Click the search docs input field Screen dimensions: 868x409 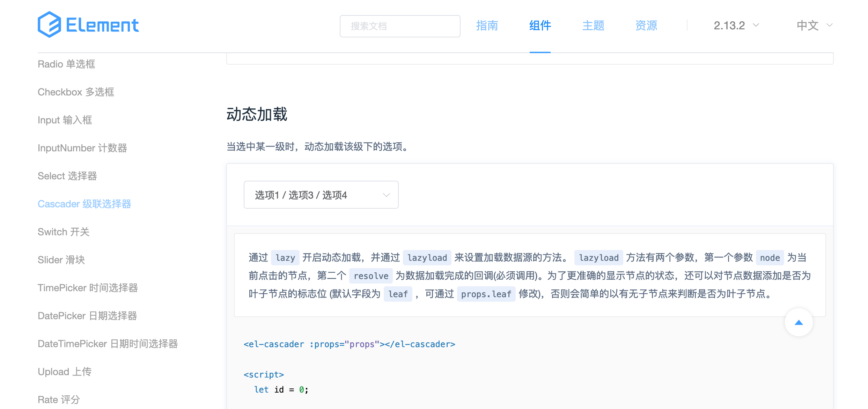tap(400, 26)
